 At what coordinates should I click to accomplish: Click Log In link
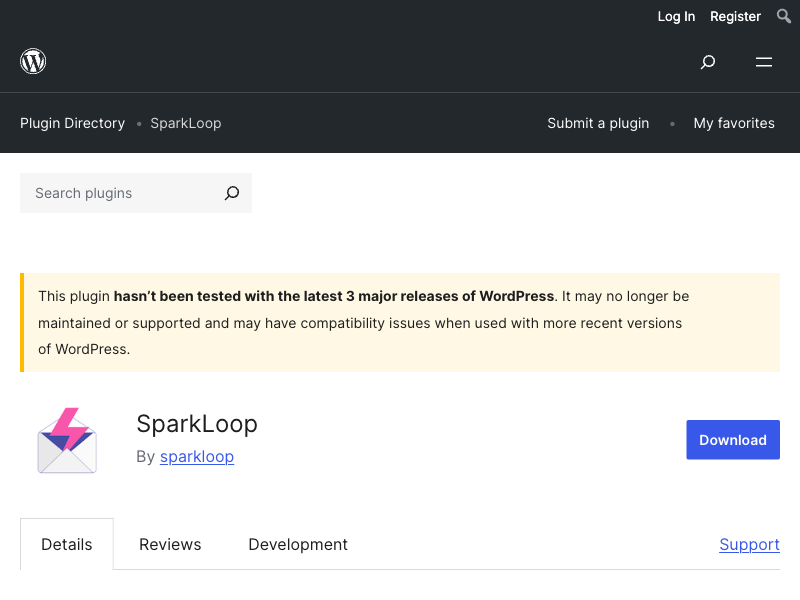tap(676, 16)
